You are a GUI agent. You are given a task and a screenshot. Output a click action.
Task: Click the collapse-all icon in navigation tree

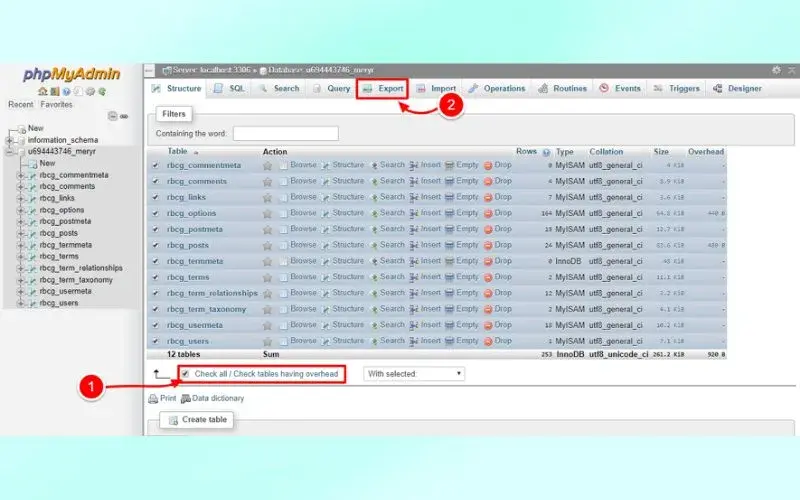pyautogui.click(x=112, y=116)
